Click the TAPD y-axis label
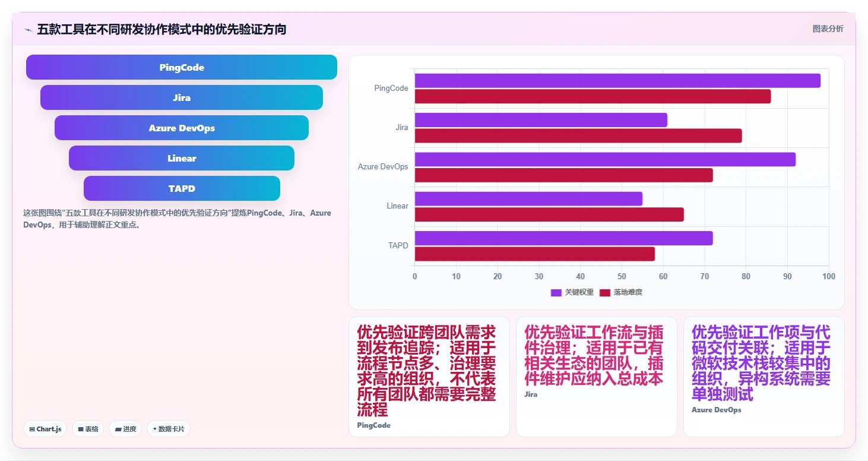 398,245
